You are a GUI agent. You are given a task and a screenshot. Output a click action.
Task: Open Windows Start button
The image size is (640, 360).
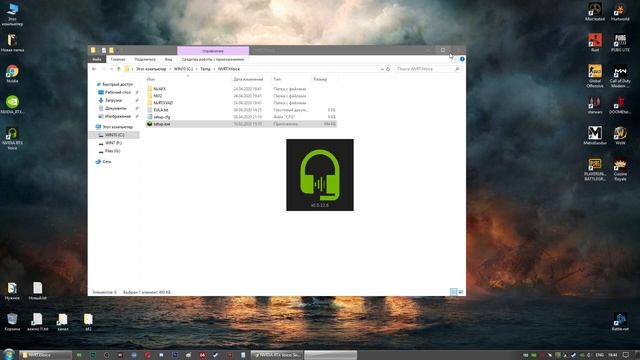pos(9,355)
